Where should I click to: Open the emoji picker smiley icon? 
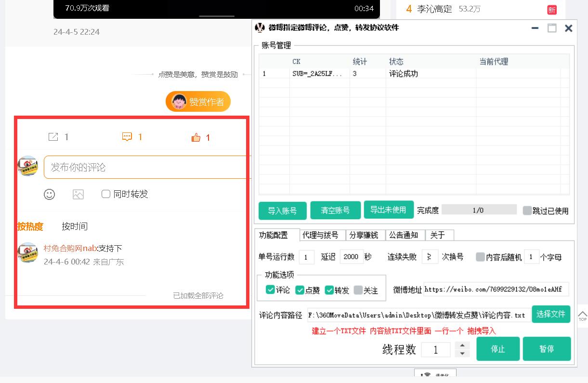tap(49, 194)
